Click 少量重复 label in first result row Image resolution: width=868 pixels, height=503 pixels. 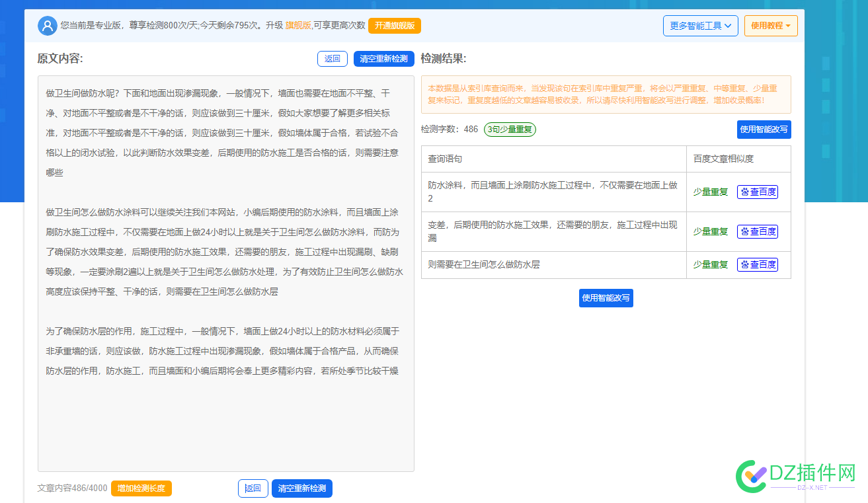pyautogui.click(x=711, y=192)
